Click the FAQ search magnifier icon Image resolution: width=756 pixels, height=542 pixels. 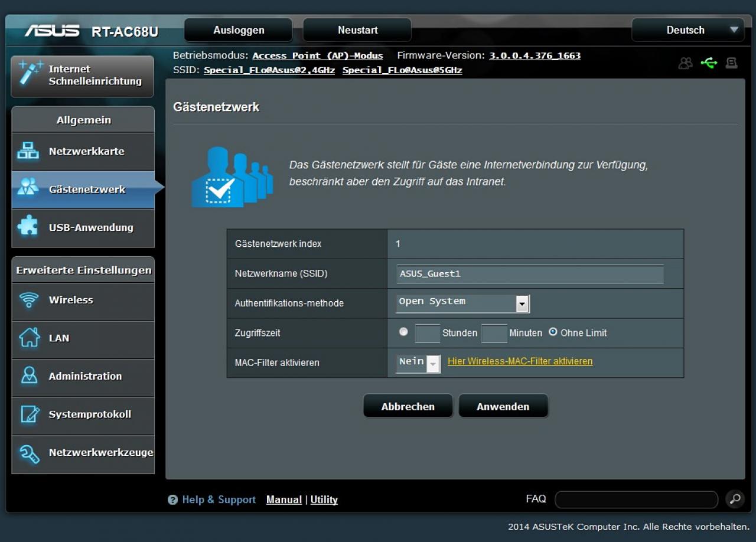pos(735,499)
